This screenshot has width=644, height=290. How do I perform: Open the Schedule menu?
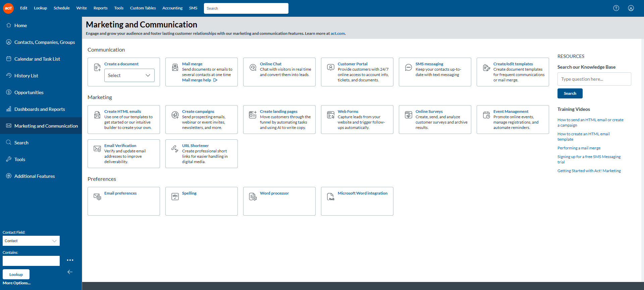click(62, 8)
